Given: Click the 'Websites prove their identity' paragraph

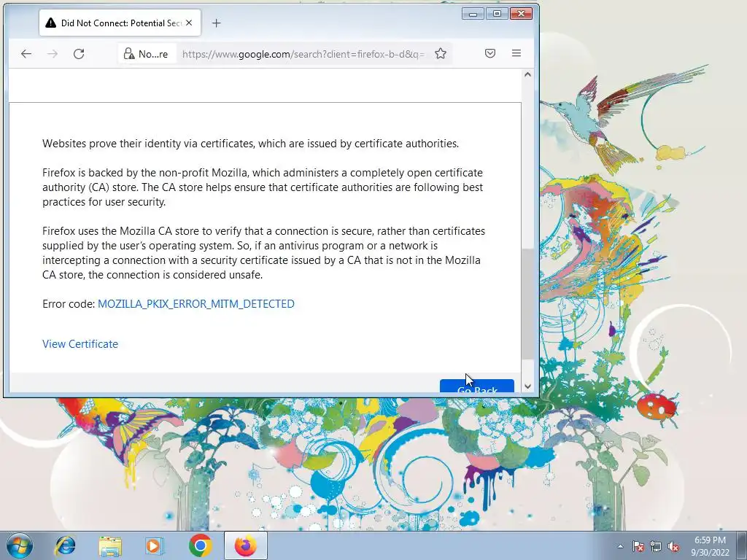Looking at the screenshot, I should pos(251,144).
